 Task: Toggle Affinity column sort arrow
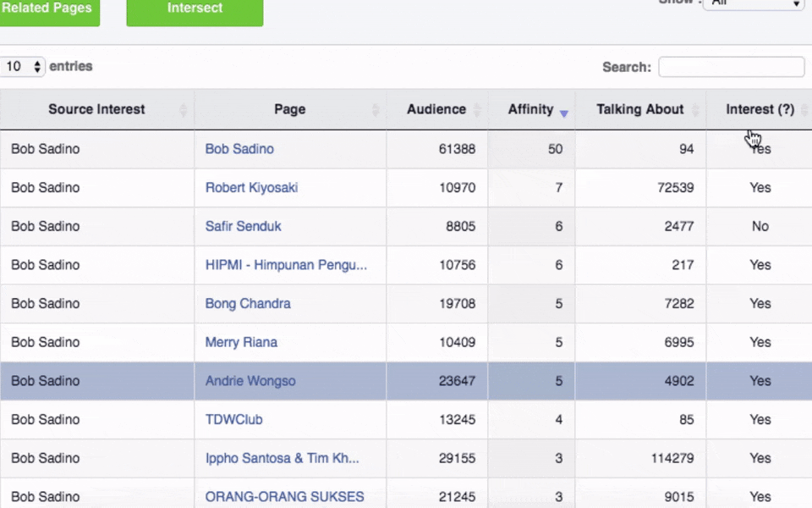click(563, 113)
